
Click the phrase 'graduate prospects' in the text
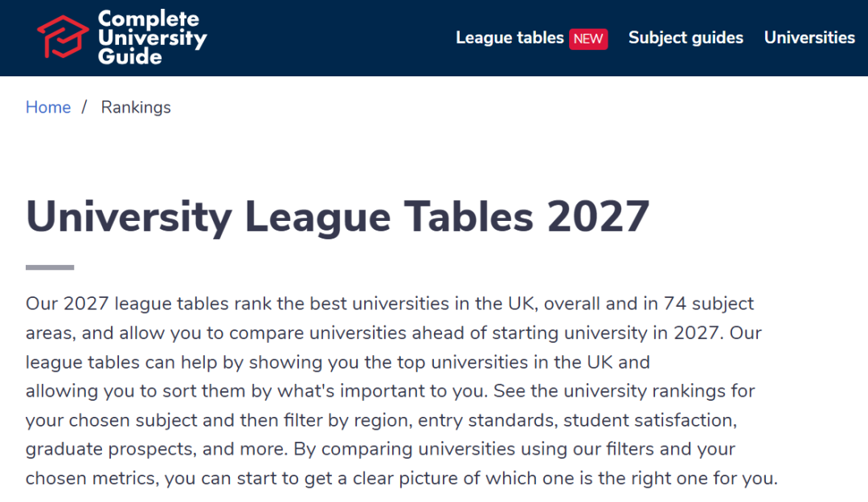(111, 450)
